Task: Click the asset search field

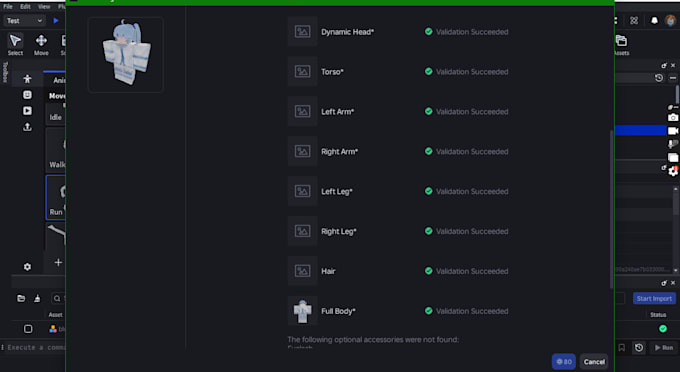Action: click(58, 298)
